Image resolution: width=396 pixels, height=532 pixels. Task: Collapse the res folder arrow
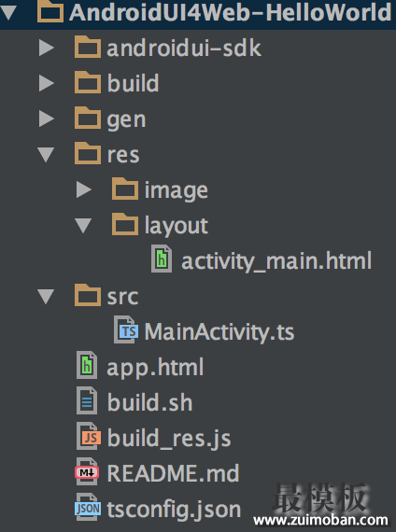point(46,155)
